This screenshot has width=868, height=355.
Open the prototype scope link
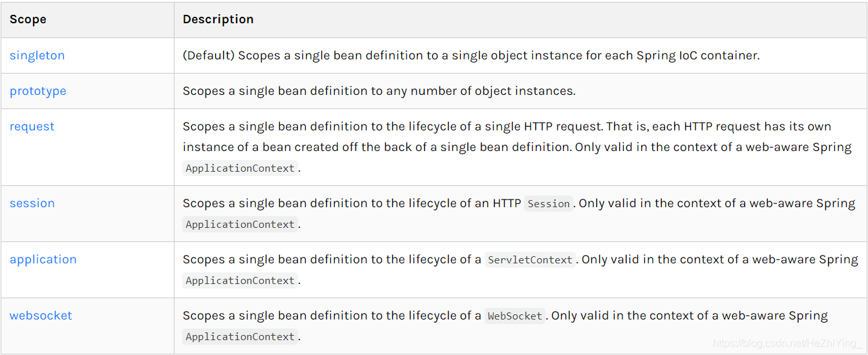coord(37,91)
